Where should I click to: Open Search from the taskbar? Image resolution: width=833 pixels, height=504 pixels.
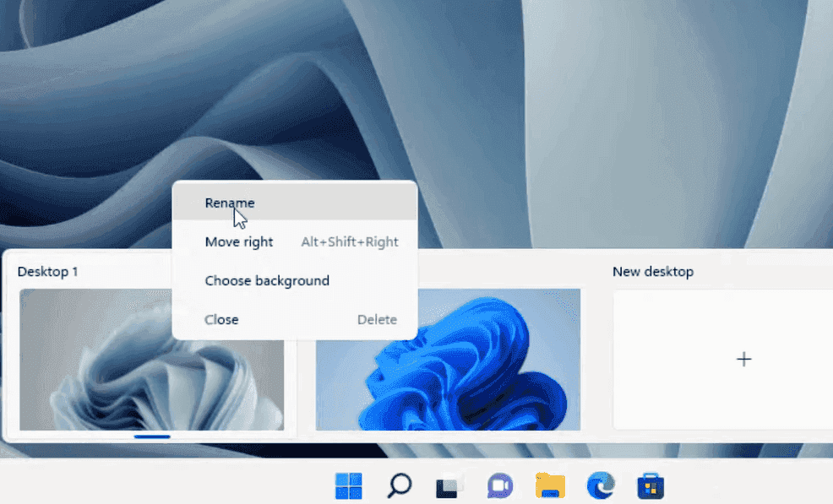(399, 485)
